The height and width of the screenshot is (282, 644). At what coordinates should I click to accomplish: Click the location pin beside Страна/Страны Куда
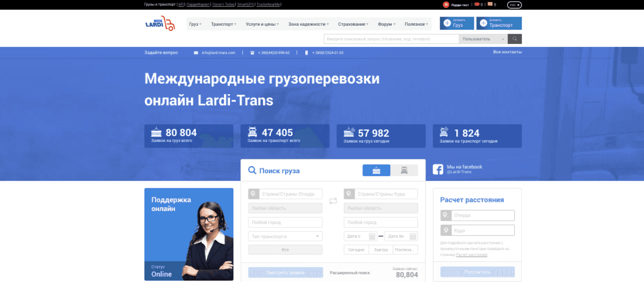point(349,194)
